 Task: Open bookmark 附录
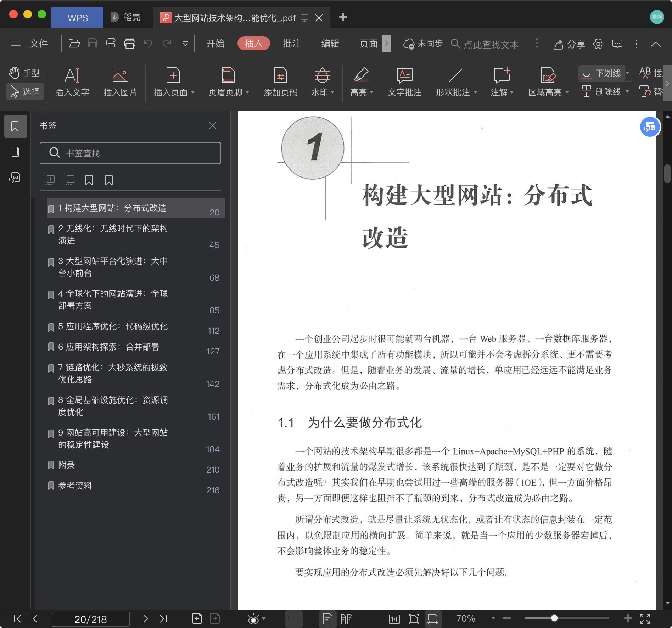click(x=136, y=466)
